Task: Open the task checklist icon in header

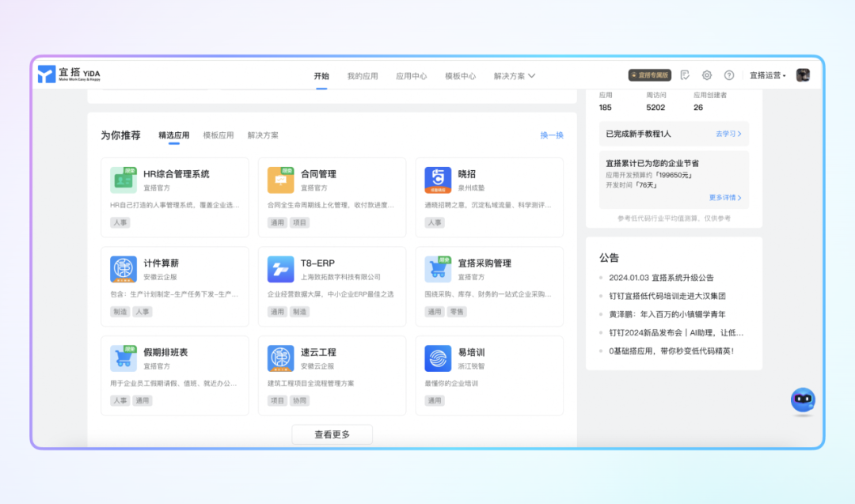Action: [x=685, y=75]
